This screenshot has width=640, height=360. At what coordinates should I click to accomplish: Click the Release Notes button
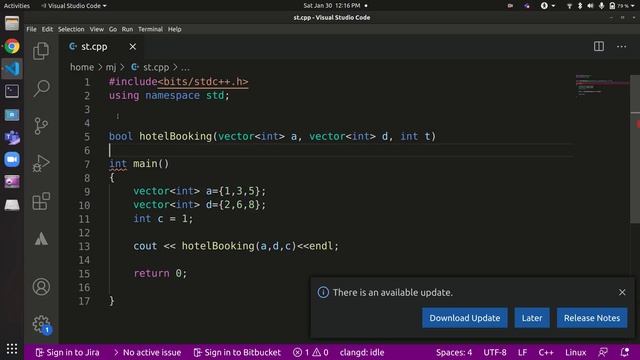[x=592, y=318]
